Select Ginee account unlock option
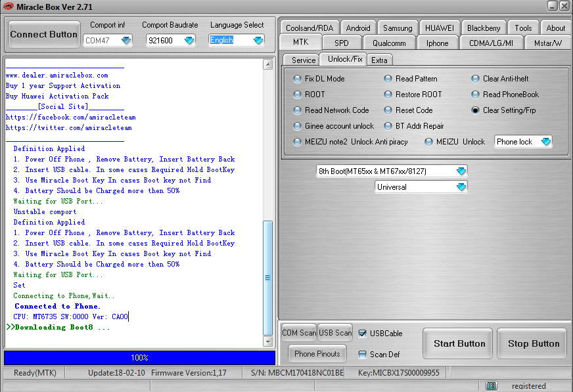Image resolution: width=573 pixels, height=392 pixels. [298, 126]
